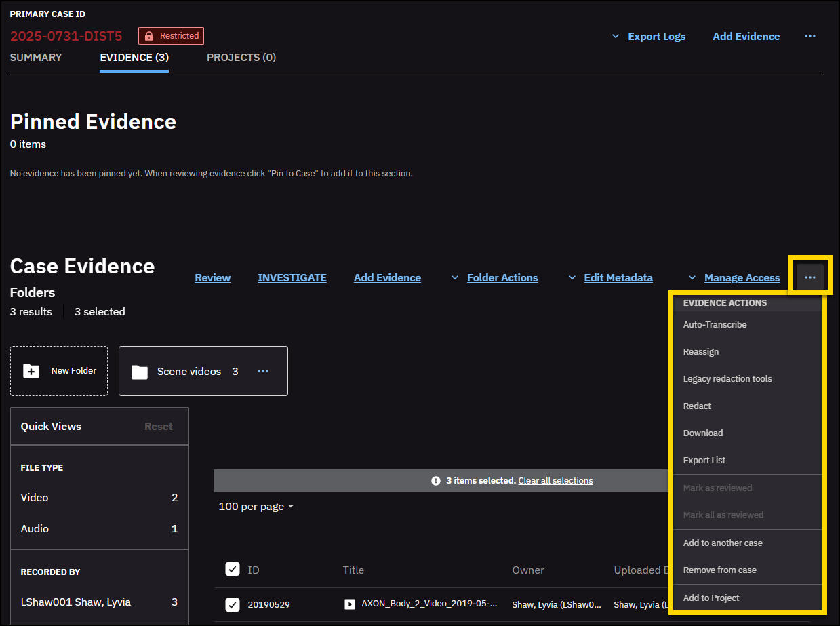The image size is (840, 626).
Task: Click the Title column header
Action: coord(353,570)
